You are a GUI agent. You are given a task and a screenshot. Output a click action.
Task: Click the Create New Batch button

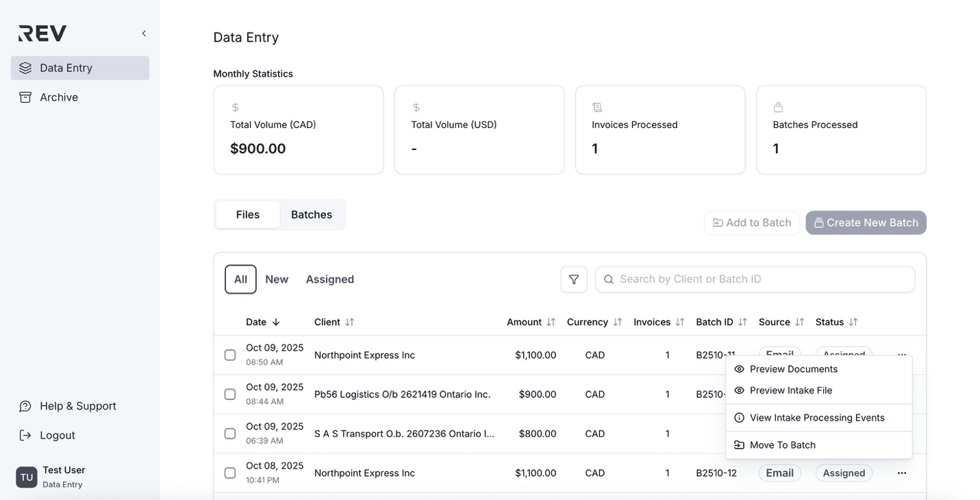[x=866, y=223]
